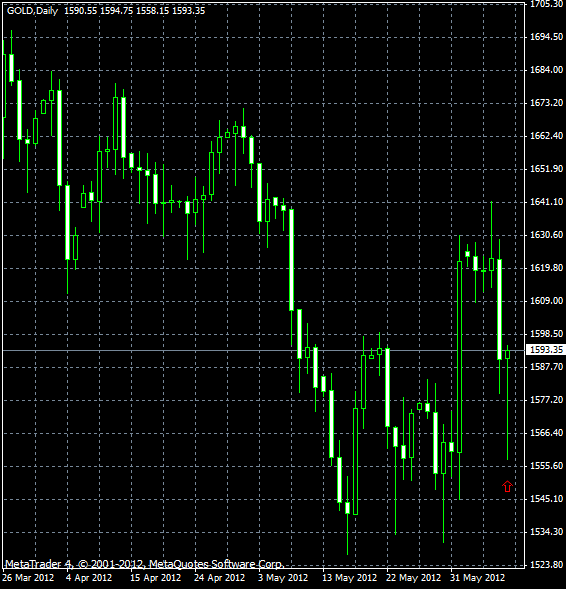Viewport: 566px width, 589px height.
Task: Click the red up arrow signal marker
Action: tap(507, 486)
